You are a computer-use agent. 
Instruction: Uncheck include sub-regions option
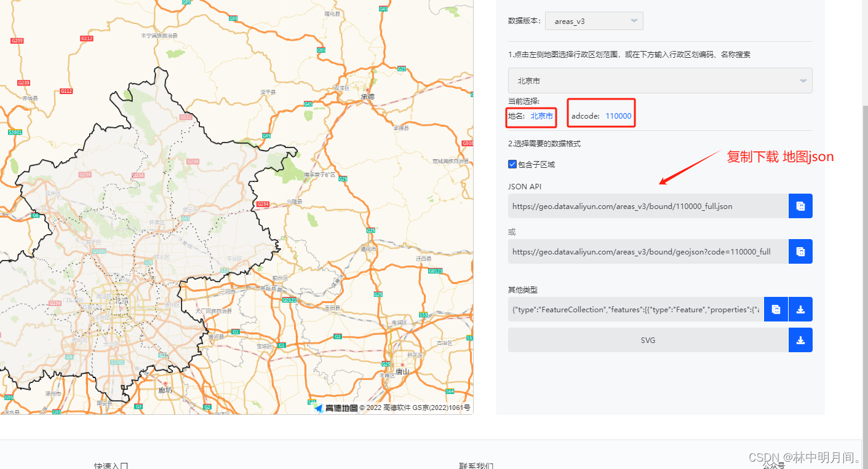tap(512, 164)
